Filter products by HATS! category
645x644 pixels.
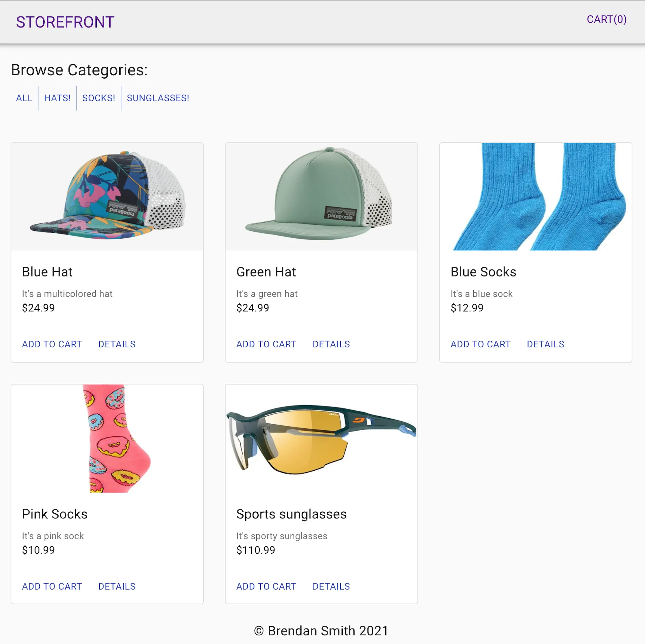pyautogui.click(x=57, y=98)
